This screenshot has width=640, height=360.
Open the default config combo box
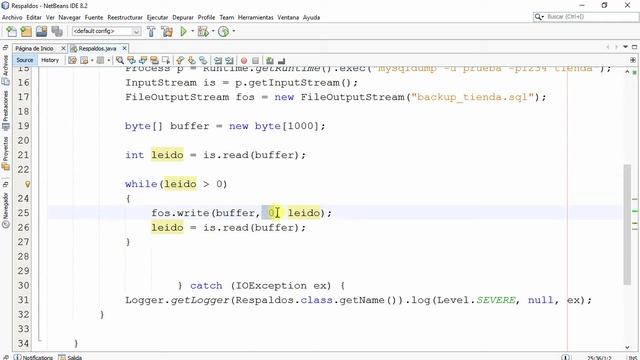[106, 31]
